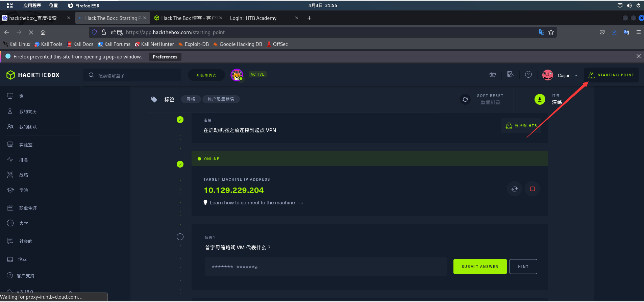Click the HINT button
644x302 pixels.
coord(523,267)
